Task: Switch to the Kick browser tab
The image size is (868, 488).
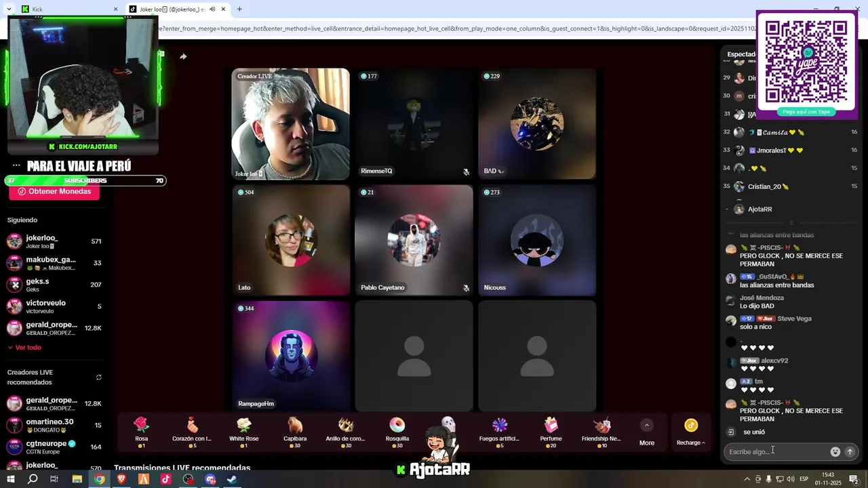Action: coord(68,9)
